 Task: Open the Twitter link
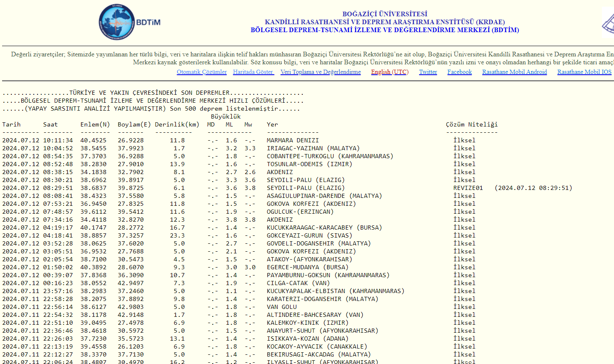tap(428, 72)
